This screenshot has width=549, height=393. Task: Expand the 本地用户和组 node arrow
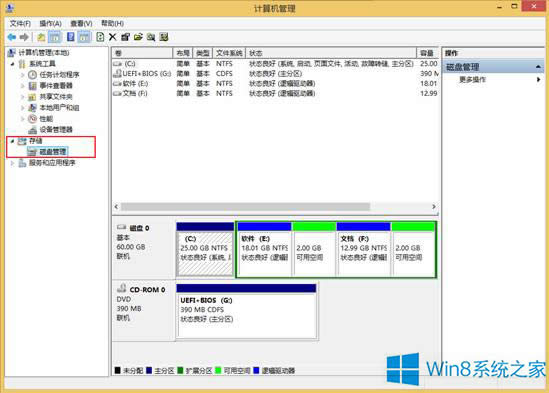[22, 108]
